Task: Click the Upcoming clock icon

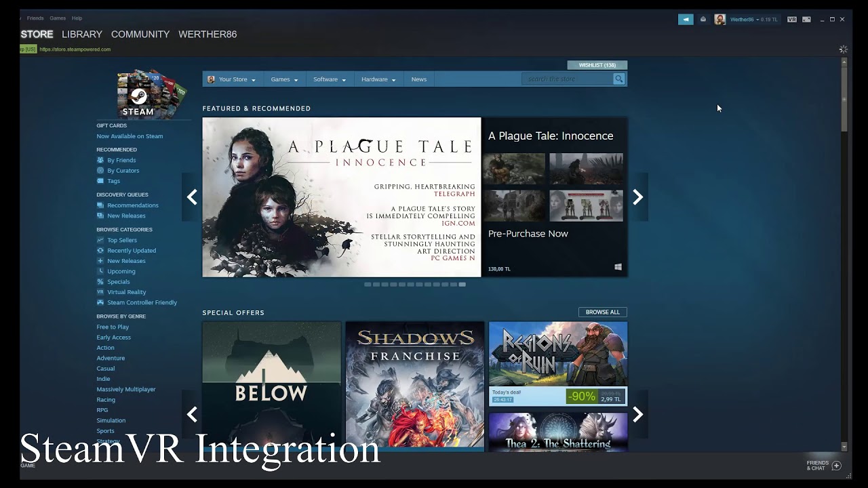Action: pyautogui.click(x=100, y=271)
